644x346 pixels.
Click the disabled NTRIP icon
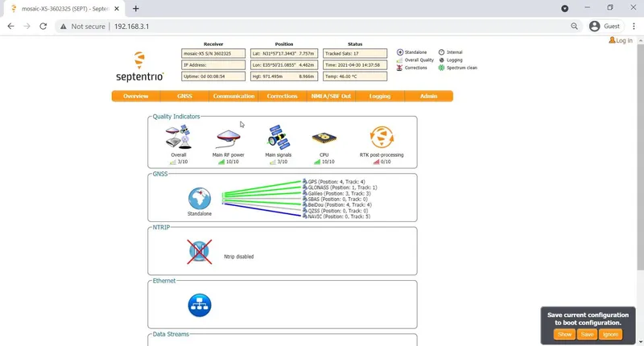click(199, 252)
